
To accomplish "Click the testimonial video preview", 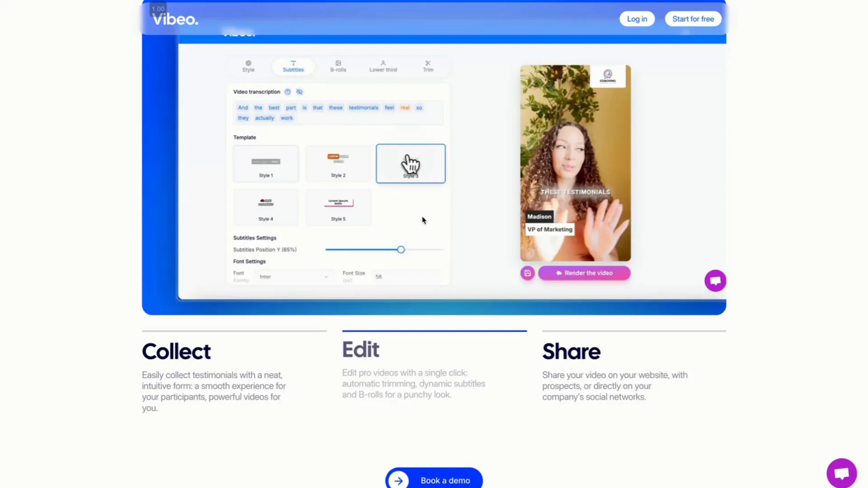I will pos(575,163).
